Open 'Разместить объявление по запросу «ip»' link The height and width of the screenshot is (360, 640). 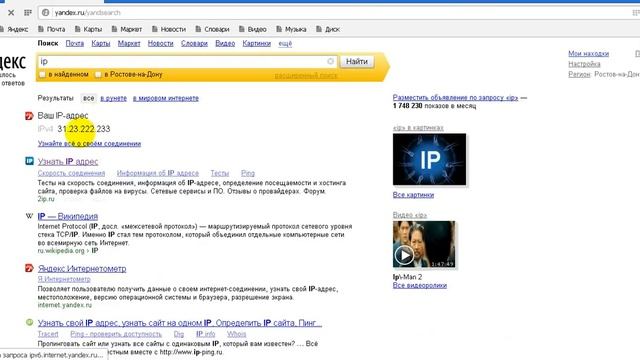(x=456, y=98)
